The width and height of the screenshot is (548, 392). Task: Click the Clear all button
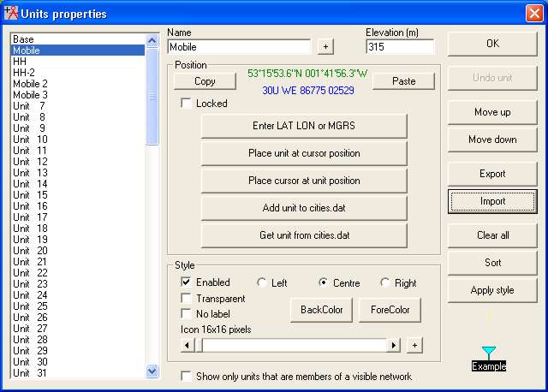click(492, 235)
